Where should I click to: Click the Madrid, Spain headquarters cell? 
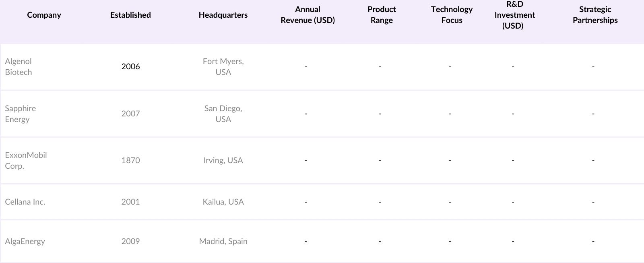tap(223, 242)
